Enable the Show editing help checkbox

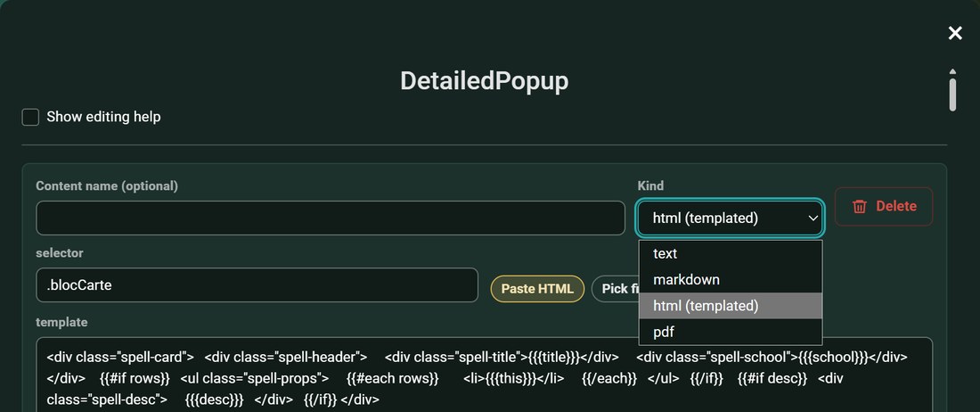click(x=30, y=117)
